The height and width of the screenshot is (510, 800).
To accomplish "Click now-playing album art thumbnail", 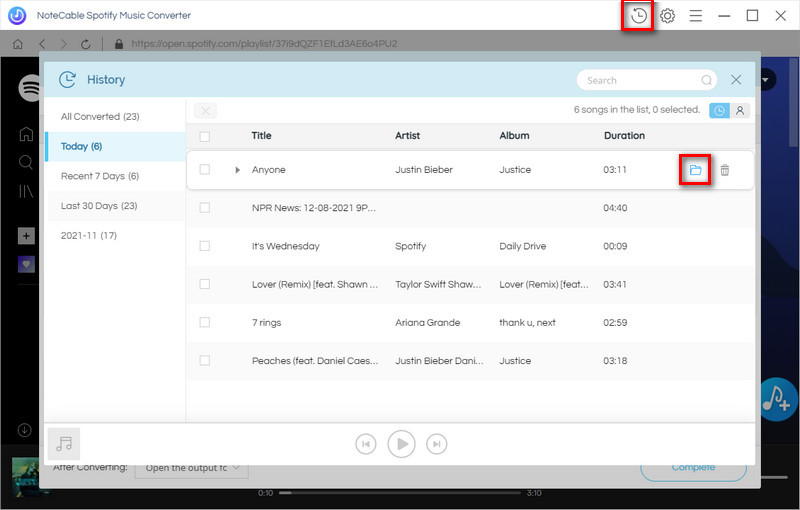I will tap(26, 477).
